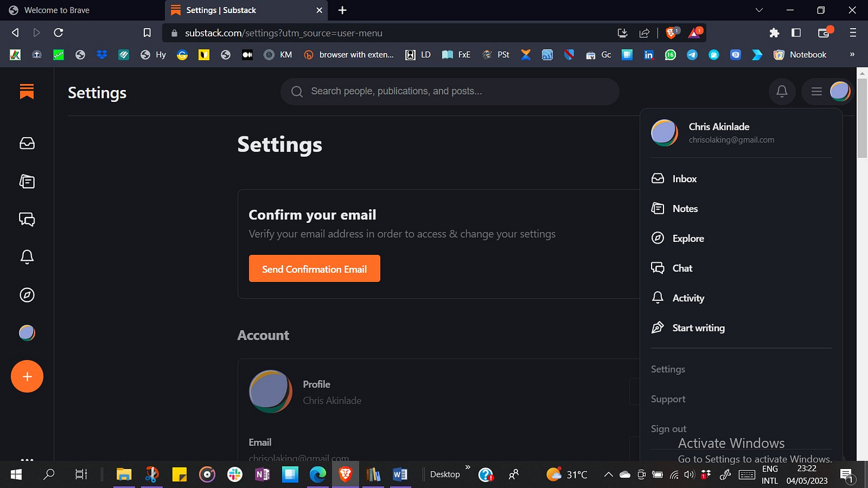This screenshot has height=488, width=868.
Task: Open Explore compass in left sidebar
Action: [x=27, y=295]
